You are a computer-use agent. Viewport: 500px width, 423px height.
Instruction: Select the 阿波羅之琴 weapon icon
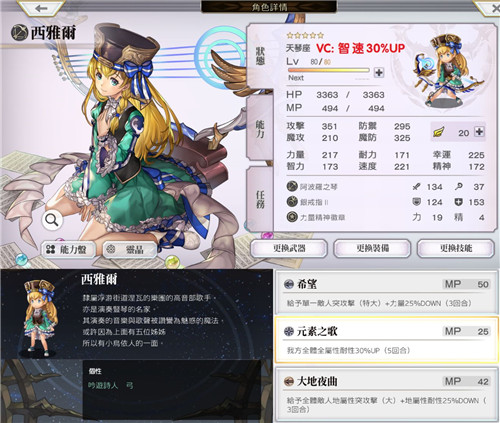click(x=292, y=186)
